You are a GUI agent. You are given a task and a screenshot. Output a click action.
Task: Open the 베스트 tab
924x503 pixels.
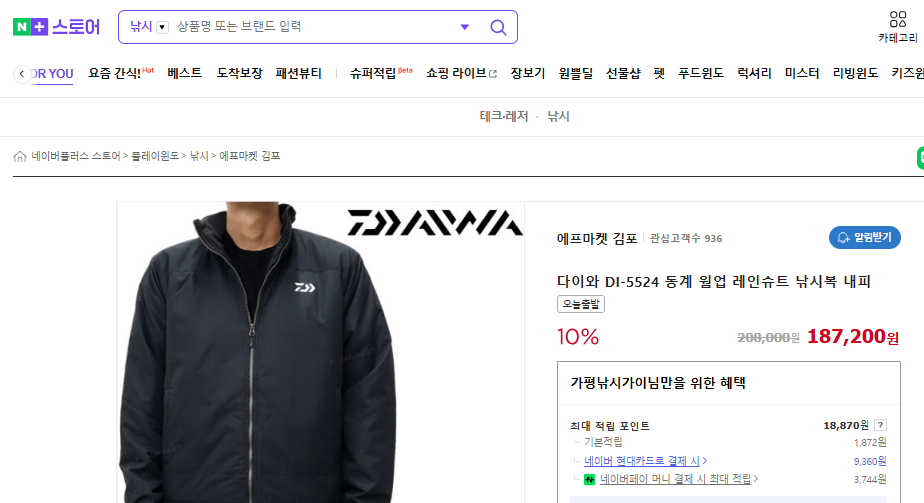click(184, 73)
